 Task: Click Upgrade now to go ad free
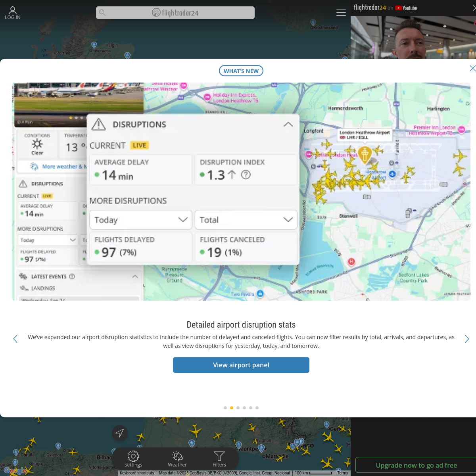click(416, 465)
